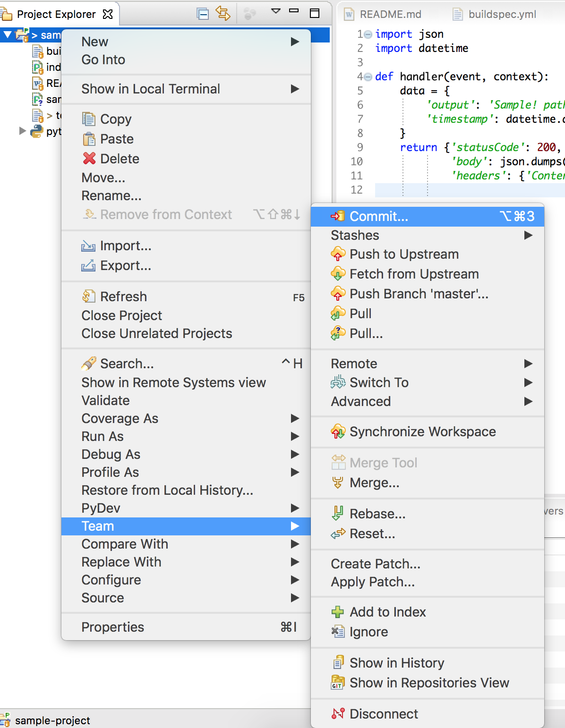Toggle Link with Editor in Project Explorer
The image size is (565, 728).
[x=223, y=14]
